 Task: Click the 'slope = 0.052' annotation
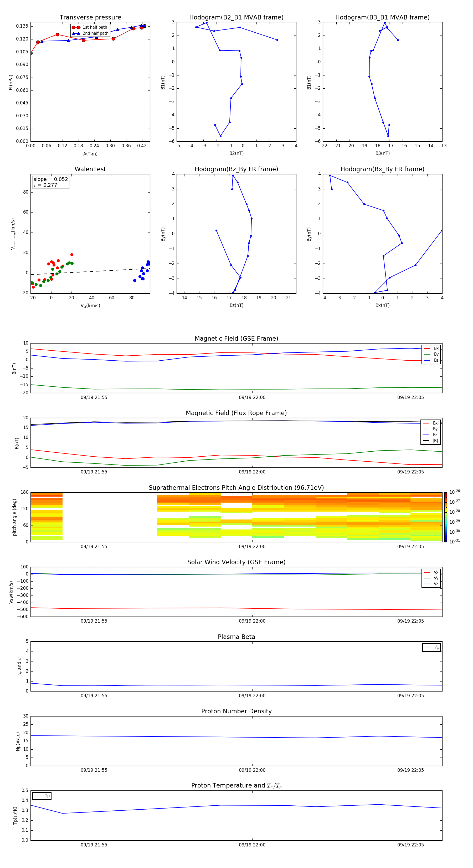pyautogui.click(x=51, y=179)
